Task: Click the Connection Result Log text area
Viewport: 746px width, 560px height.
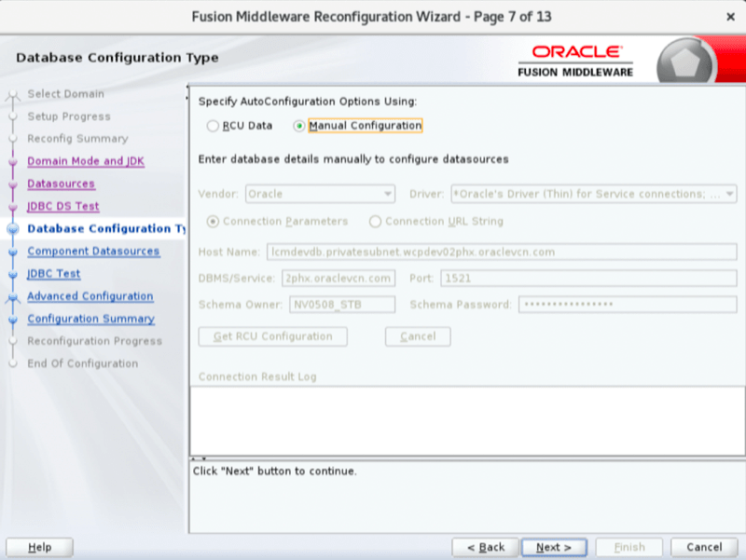Action: point(467,421)
